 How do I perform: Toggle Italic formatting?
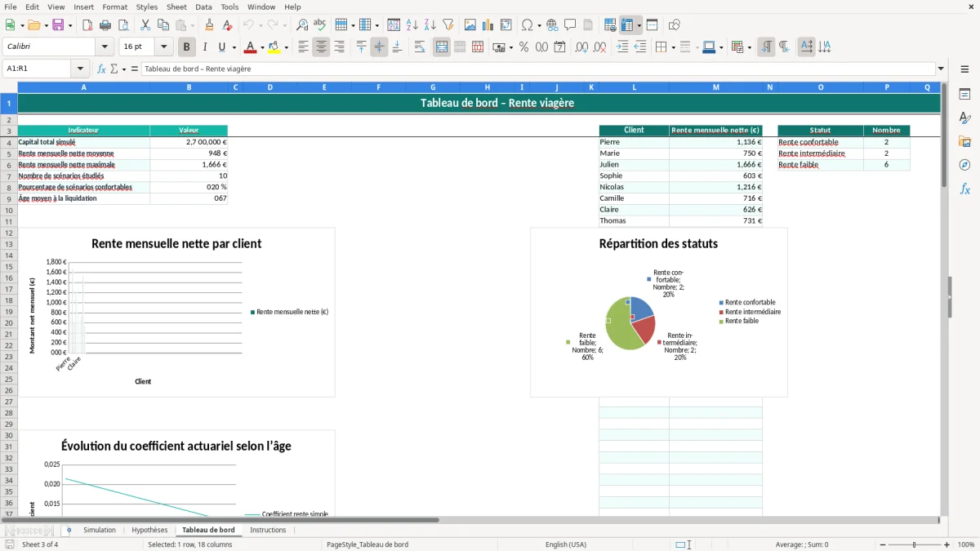(204, 47)
